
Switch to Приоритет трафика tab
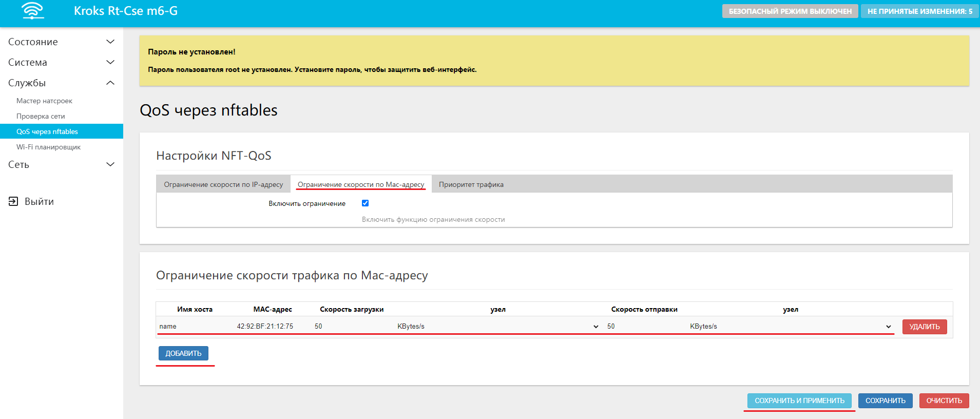(x=471, y=184)
